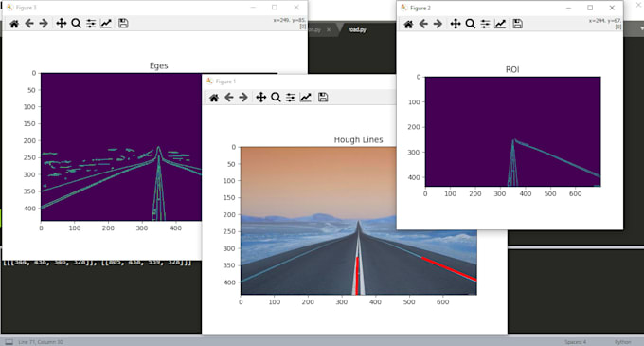The image size is (644, 346).
Task: Select Pan tool in Figure 2 toolbar
Action: pyautogui.click(x=456, y=24)
